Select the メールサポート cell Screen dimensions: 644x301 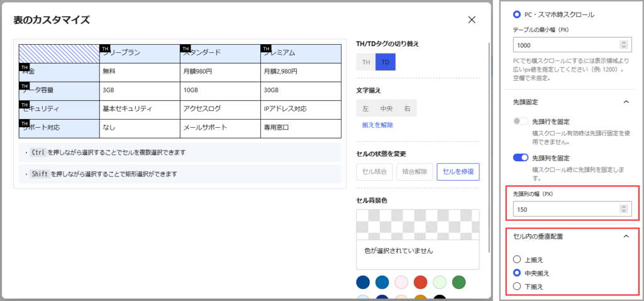(x=220, y=128)
